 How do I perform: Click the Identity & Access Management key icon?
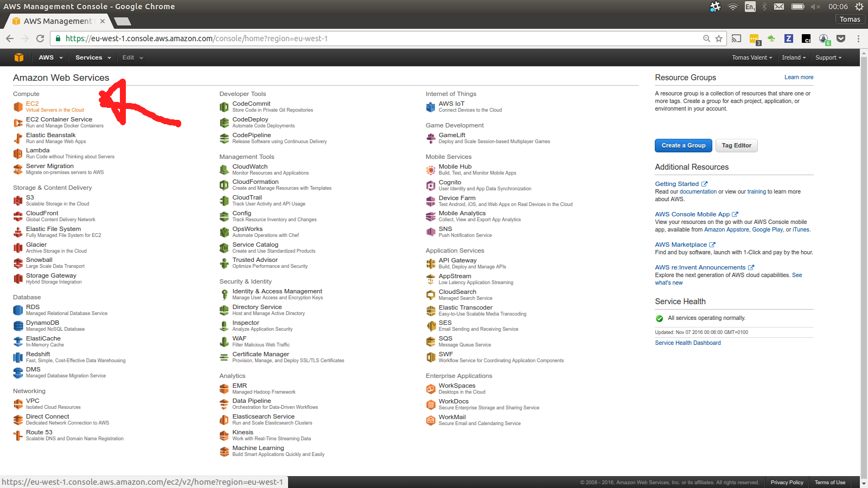224,294
